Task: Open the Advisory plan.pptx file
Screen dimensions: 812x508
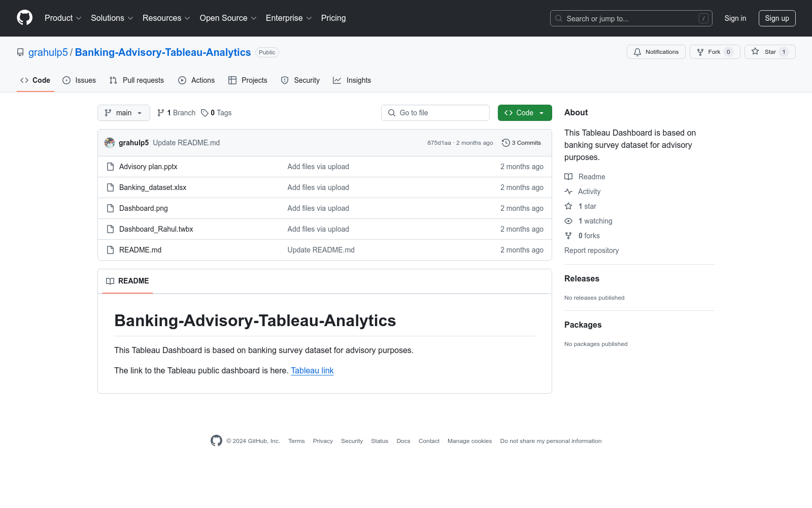Action: (x=148, y=167)
